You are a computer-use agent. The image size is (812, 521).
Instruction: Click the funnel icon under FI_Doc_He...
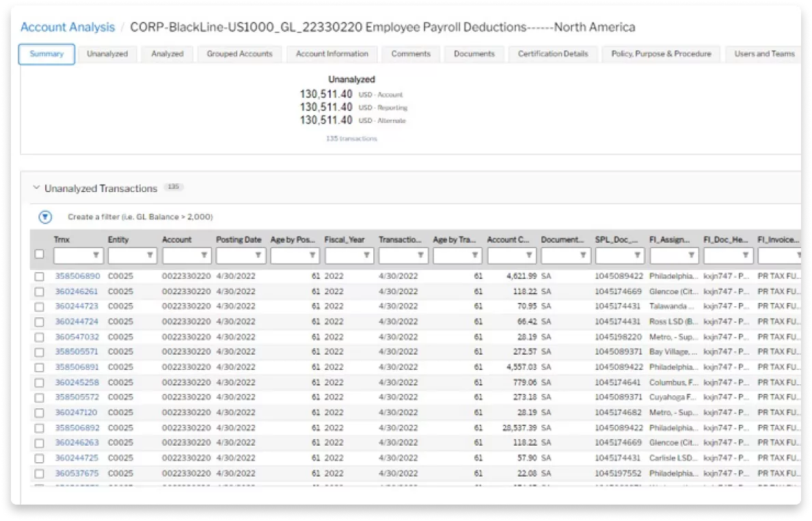tap(745, 255)
